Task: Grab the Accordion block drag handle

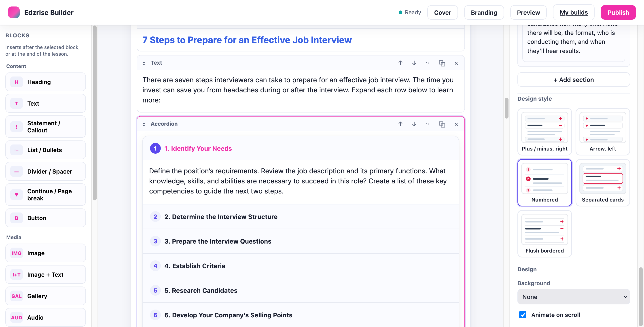Action: [144, 124]
